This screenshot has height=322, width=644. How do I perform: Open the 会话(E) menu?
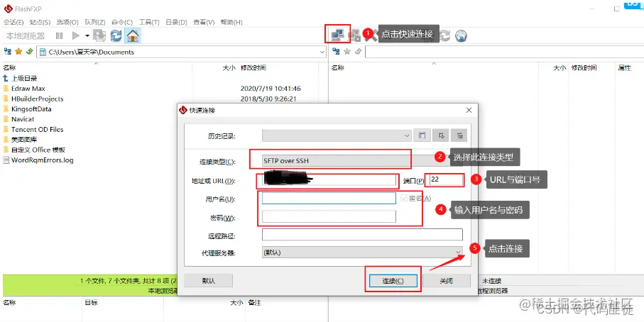click(x=13, y=22)
